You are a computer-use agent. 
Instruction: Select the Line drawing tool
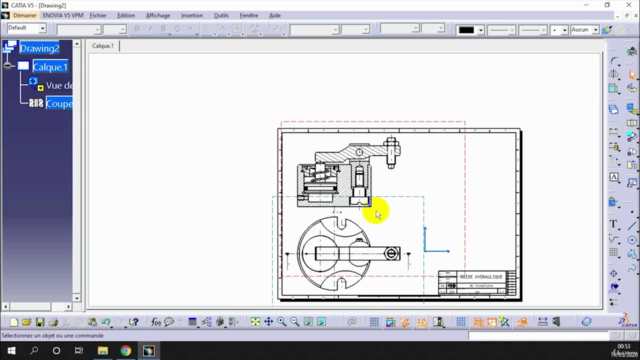632,224
